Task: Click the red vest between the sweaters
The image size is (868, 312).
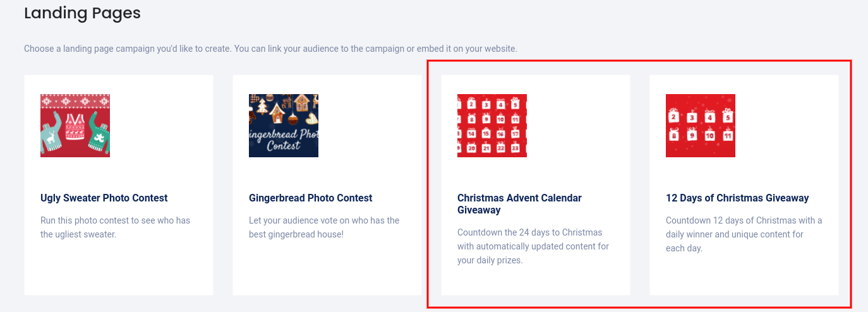Action: pyautogui.click(x=75, y=126)
